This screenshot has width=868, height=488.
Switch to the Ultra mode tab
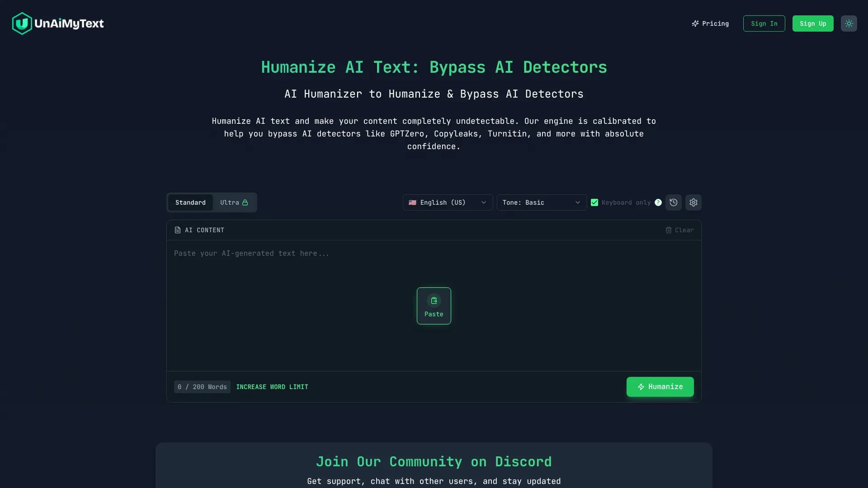230,202
